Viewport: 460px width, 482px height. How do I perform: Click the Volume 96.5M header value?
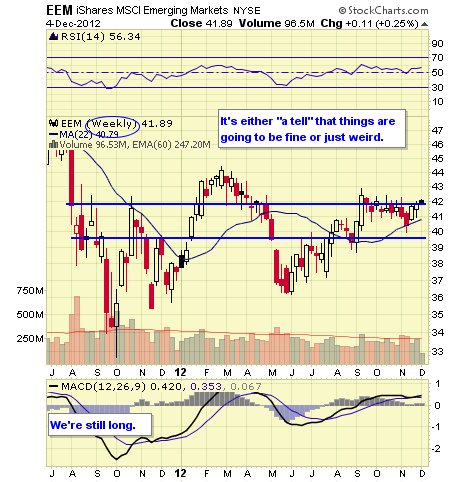pos(277,24)
